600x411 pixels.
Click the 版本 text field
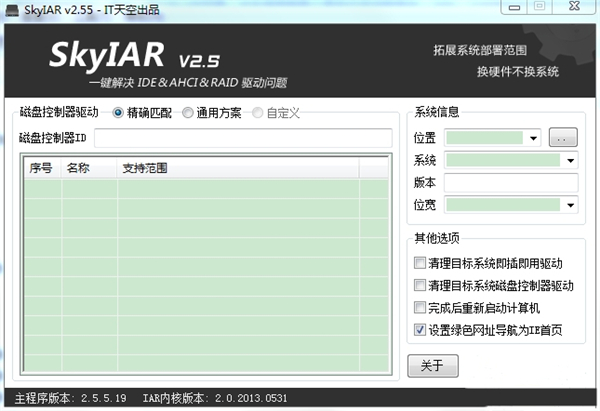tap(511, 183)
